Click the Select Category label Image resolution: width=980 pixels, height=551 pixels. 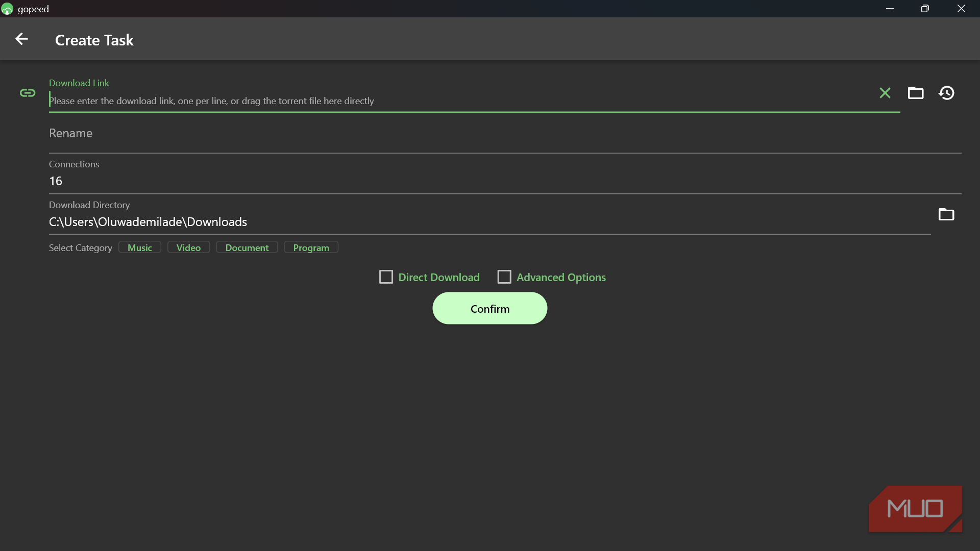coord(81,248)
